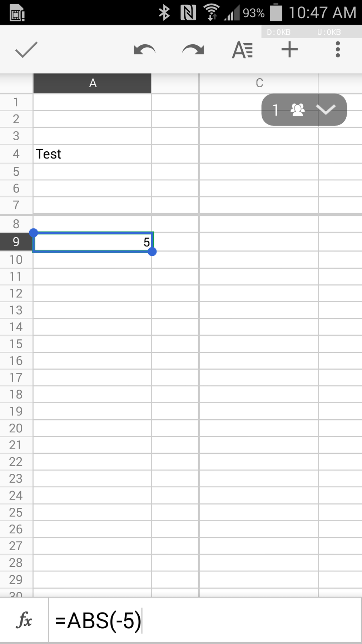Screen dimensions: 362x644
Task: Select column A header
Action: click(92, 83)
